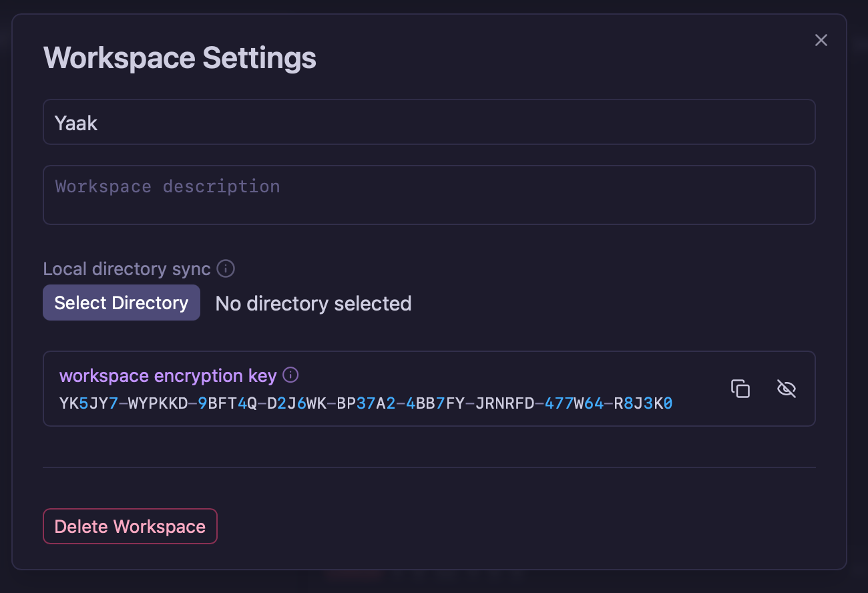Copy the workspace encryption key

pyautogui.click(x=740, y=389)
